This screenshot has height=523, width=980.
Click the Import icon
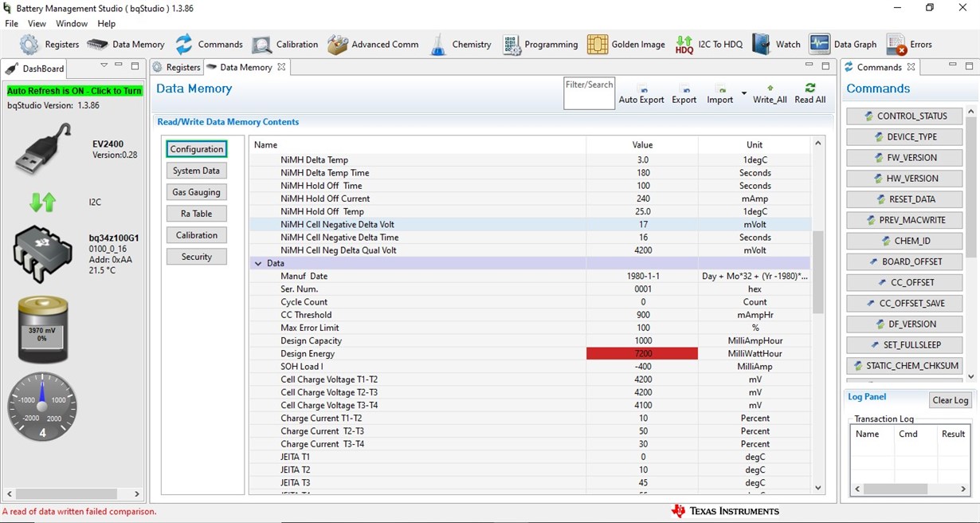pyautogui.click(x=719, y=94)
